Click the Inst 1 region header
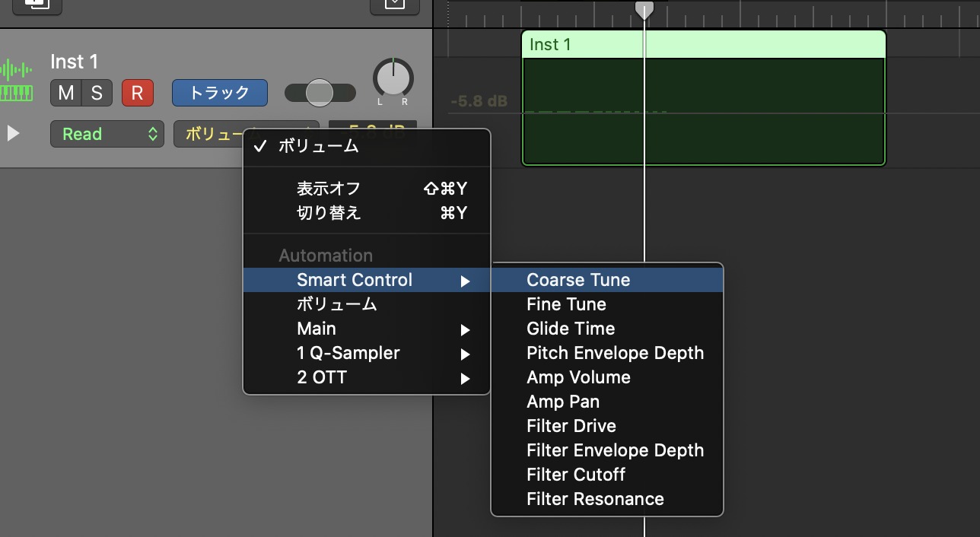This screenshot has height=537, width=980. pos(703,45)
